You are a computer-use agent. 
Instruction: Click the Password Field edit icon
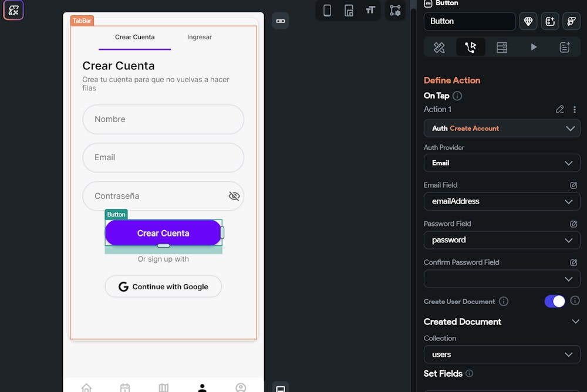click(573, 224)
